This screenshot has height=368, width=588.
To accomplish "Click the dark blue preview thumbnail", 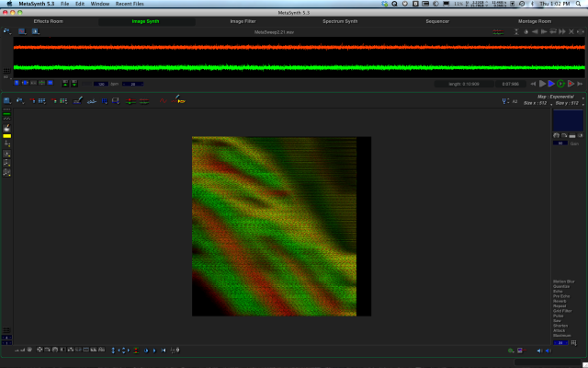I will pyautogui.click(x=567, y=121).
